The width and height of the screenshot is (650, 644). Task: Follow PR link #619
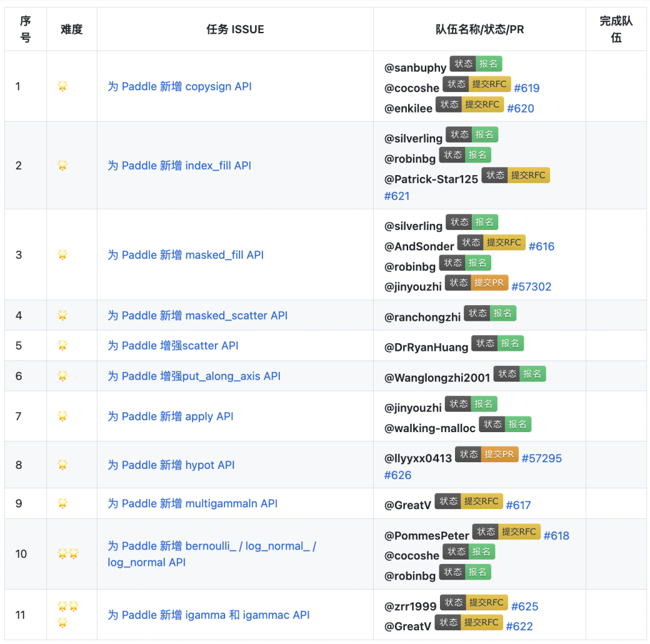527,88
